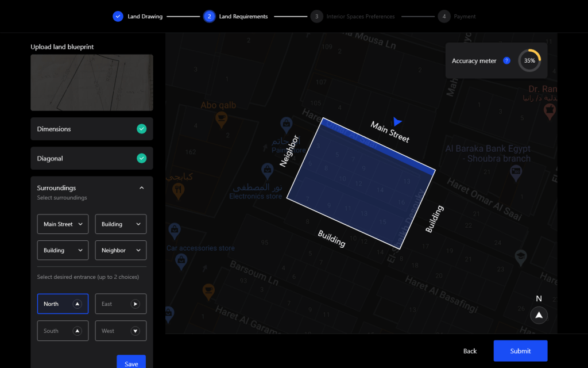Click the green Diagonal checkmark icon
This screenshot has width=588, height=368.
click(141, 158)
